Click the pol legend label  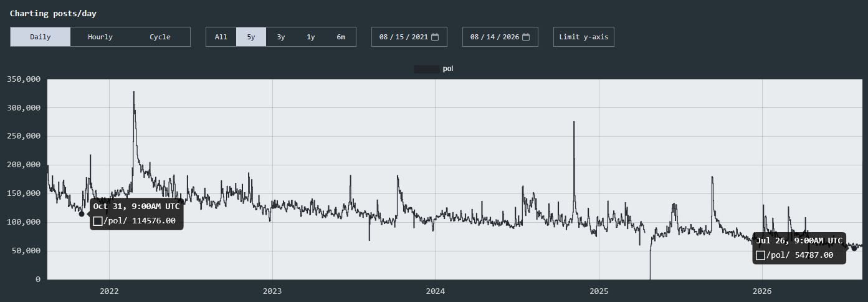click(x=448, y=69)
